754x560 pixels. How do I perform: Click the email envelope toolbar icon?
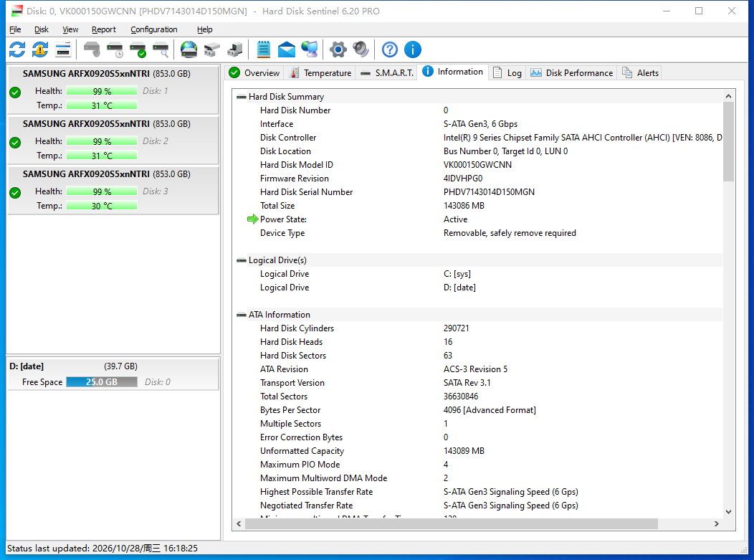point(287,49)
